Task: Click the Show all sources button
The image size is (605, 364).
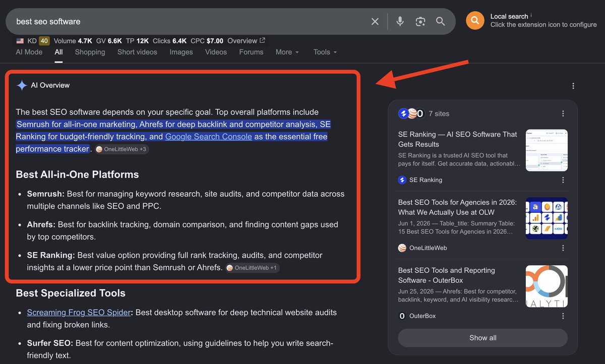Action: coord(482,338)
